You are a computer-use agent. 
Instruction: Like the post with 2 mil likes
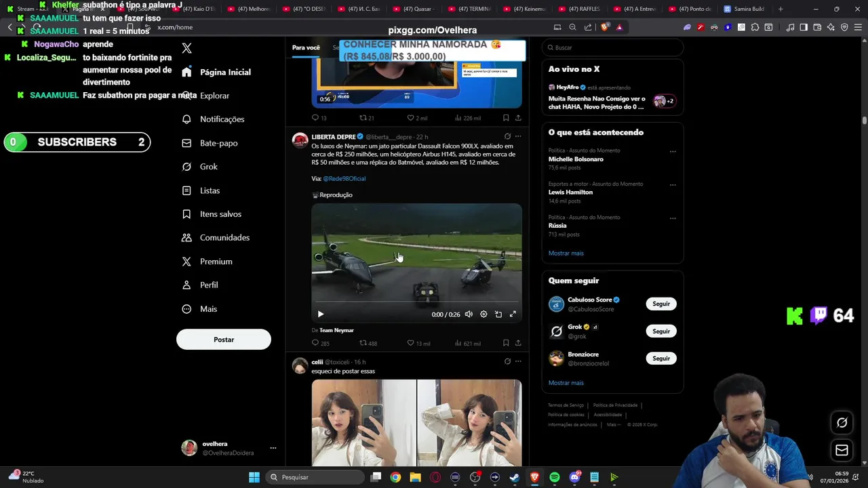point(417,118)
